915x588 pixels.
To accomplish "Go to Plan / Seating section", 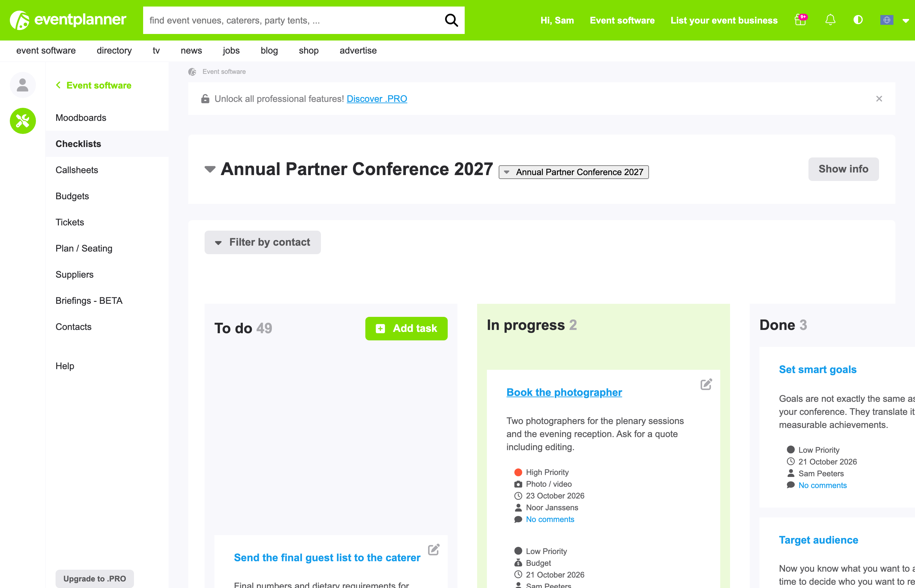I will pos(84,249).
